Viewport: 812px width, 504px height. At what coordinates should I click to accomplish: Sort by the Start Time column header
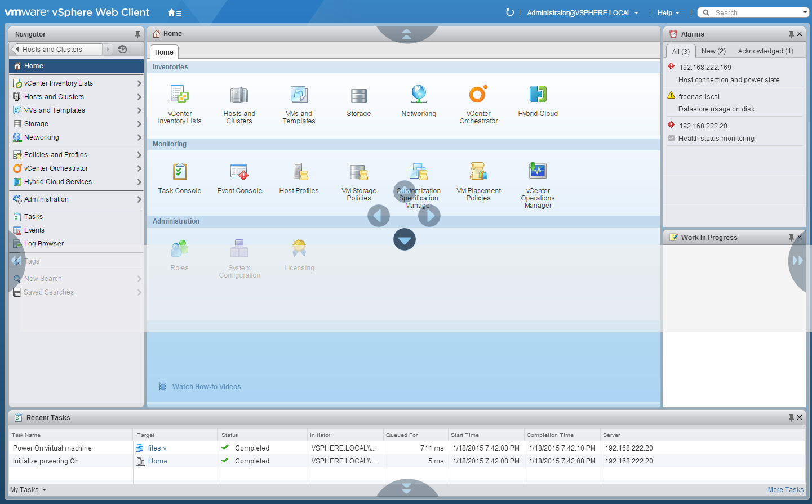click(486, 435)
